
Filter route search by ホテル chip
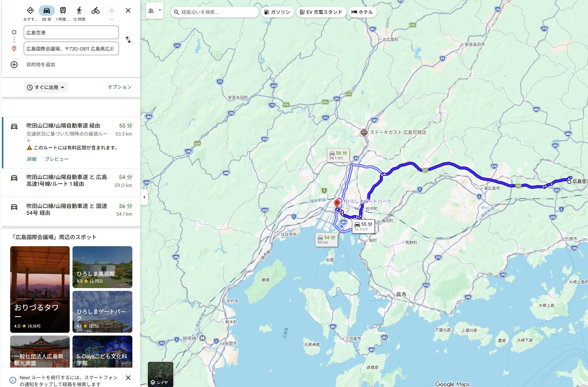[x=362, y=12]
